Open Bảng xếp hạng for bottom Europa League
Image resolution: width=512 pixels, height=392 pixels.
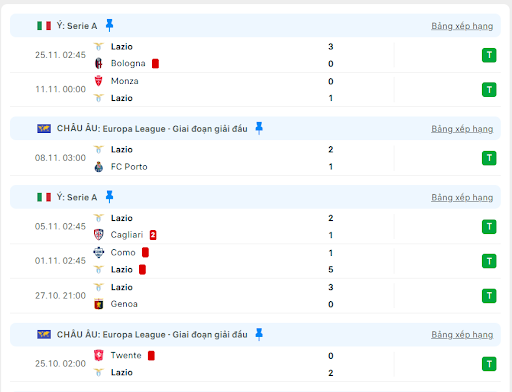pos(462,335)
